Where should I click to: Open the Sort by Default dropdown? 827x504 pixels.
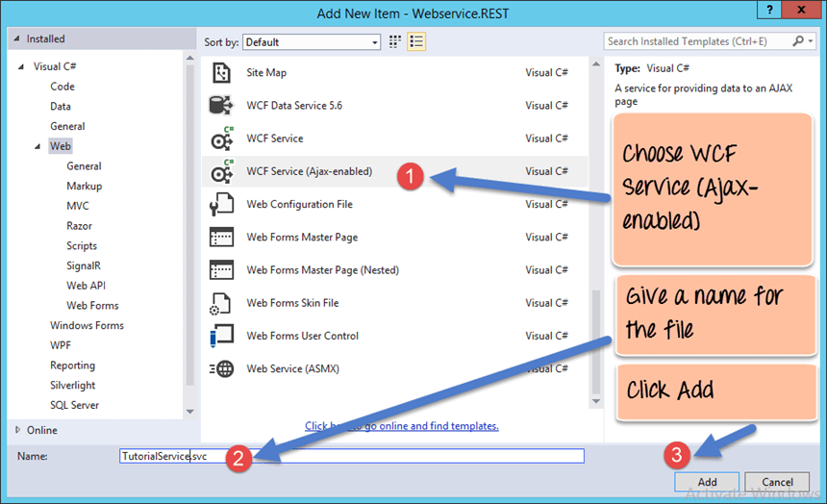click(x=311, y=42)
